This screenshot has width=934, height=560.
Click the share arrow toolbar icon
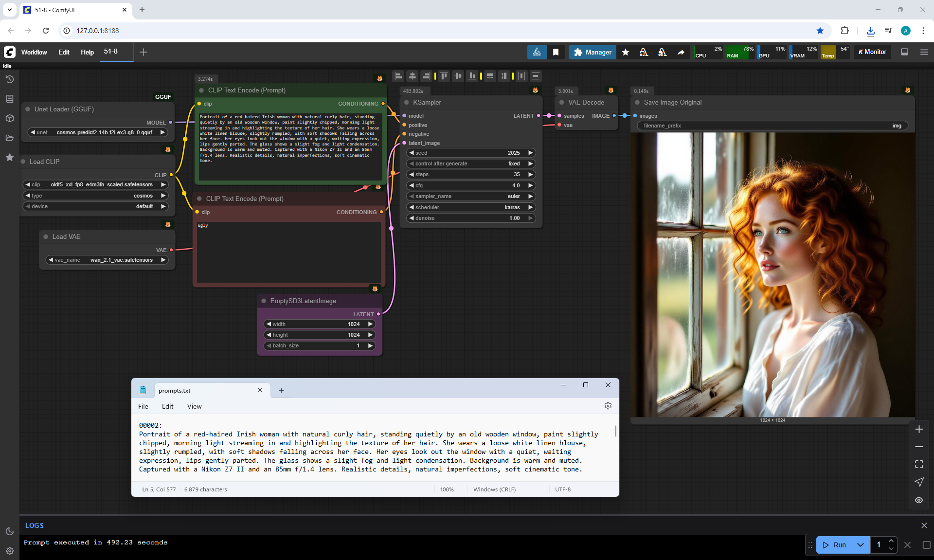pyautogui.click(x=681, y=52)
